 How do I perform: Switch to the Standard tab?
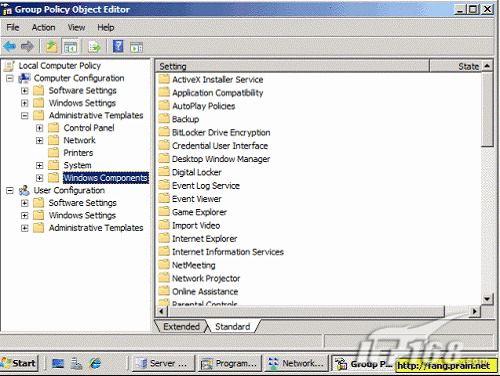(233, 326)
